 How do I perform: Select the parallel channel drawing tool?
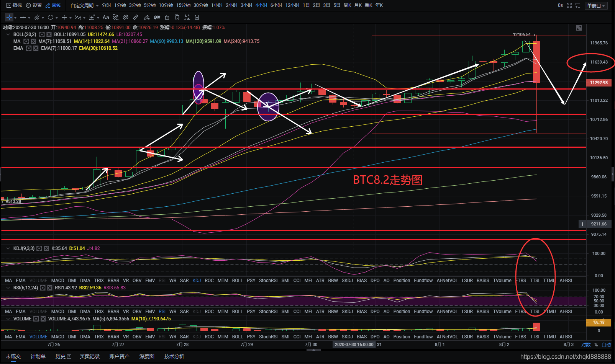tap(37, 17)
